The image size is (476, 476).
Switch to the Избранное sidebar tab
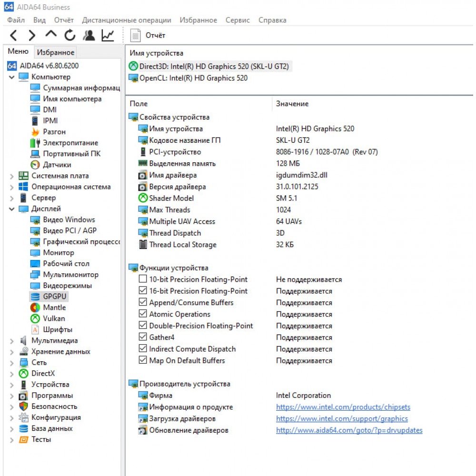(56, 52)
